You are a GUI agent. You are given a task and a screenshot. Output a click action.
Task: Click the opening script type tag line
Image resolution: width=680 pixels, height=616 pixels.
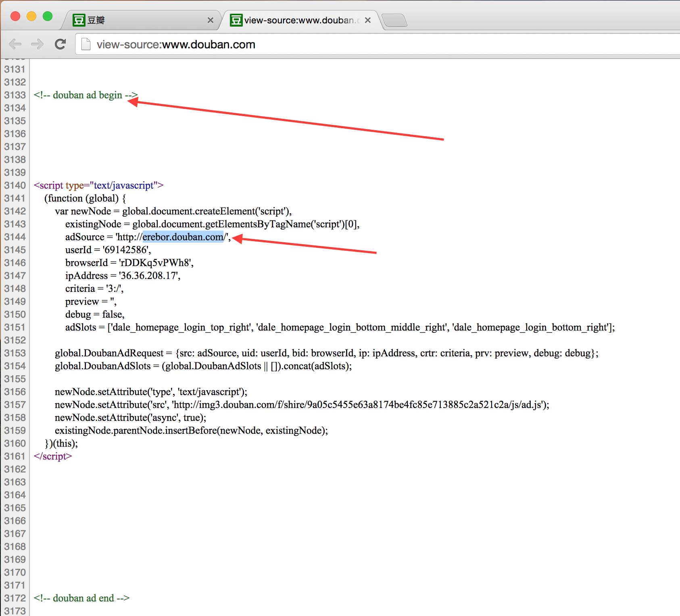(98, 185)
